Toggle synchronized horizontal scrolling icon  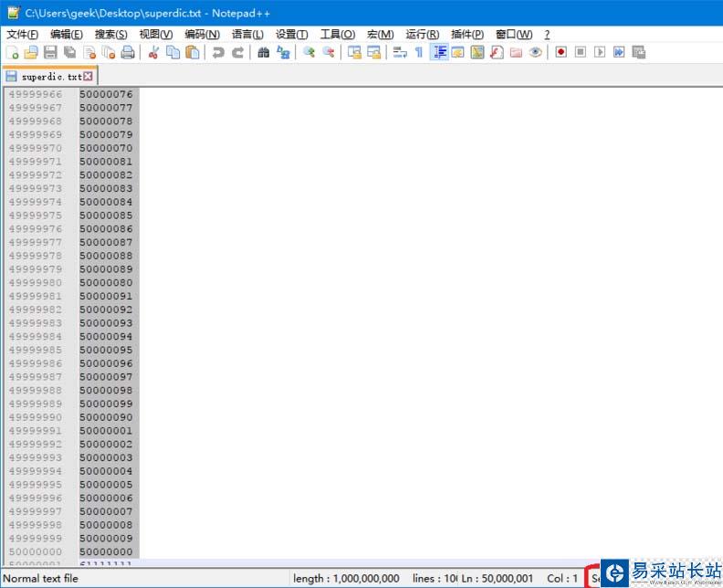pos(373,53)
